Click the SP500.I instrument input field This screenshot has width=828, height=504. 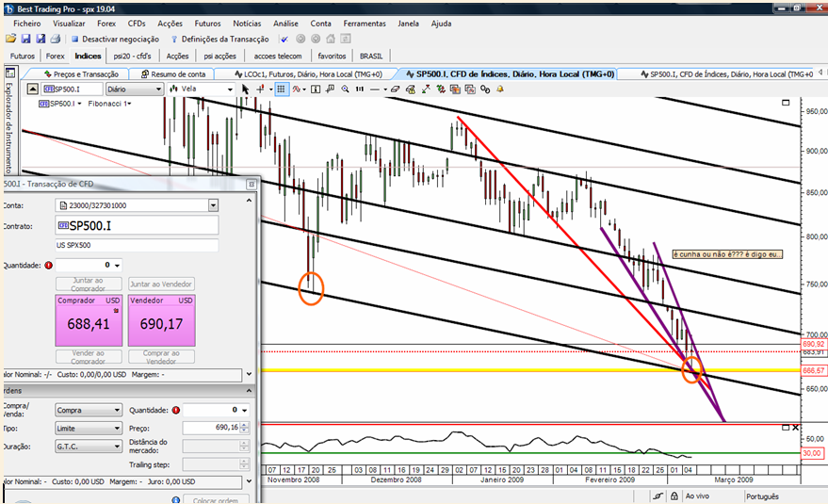(72, 89)
